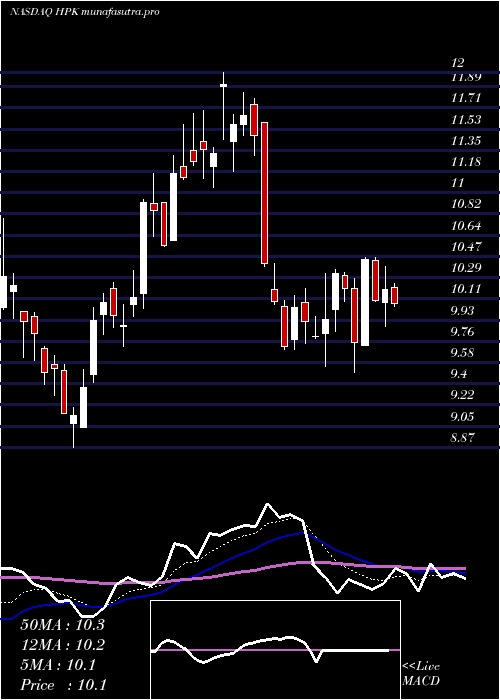The image size is (500, 700).
Task: Click the price label 11.53
Action: coord(466,119)
